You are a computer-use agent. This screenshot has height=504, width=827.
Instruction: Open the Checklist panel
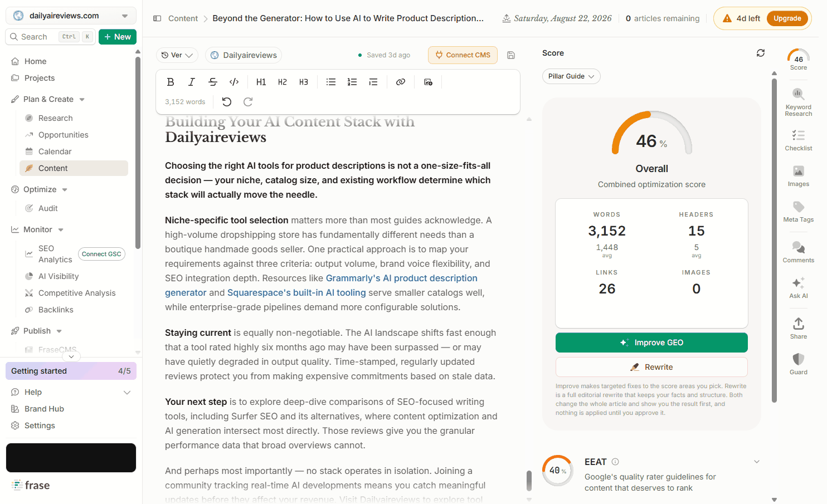(799, 140)
